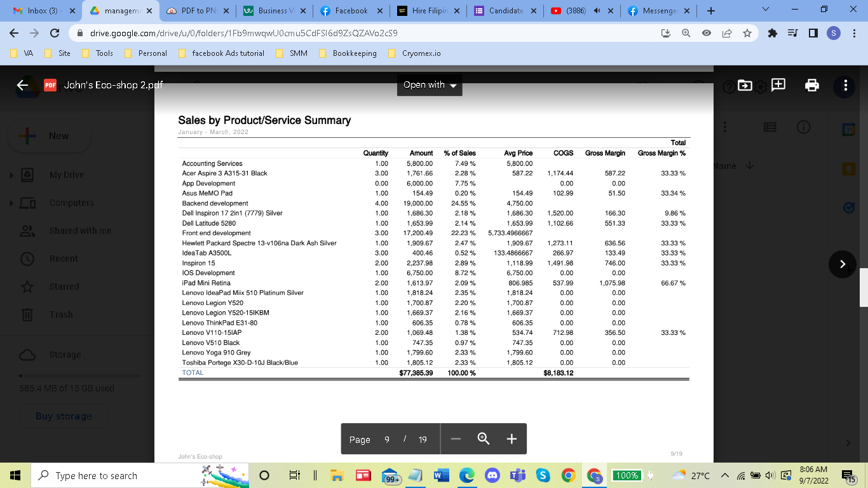The height and width of the screenshot is (488, 868).
Task: Go to the next file preview arrow
Action: point(843,264)
